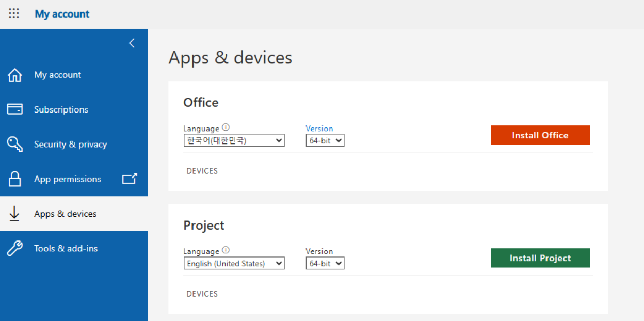Click the wrench Tools & add-ins icon
Viewport: 644px width, 321px height.
click(x=15, y=248)
